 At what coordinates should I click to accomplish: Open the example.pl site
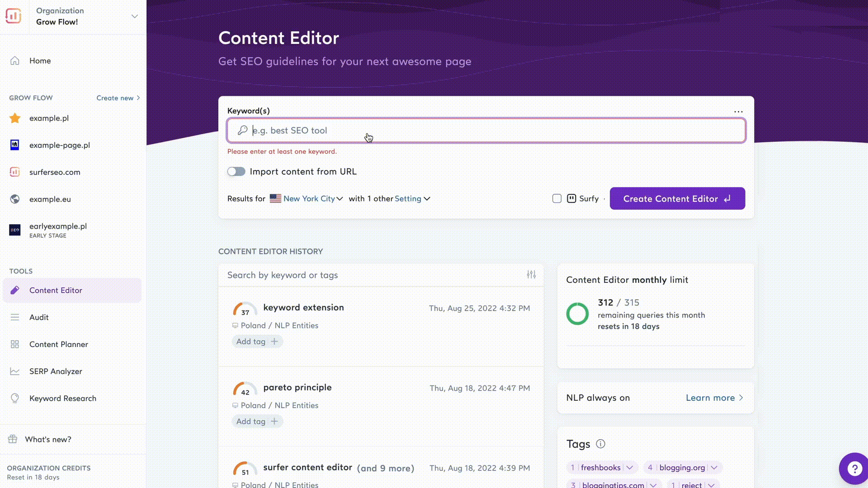pos(49,118)
